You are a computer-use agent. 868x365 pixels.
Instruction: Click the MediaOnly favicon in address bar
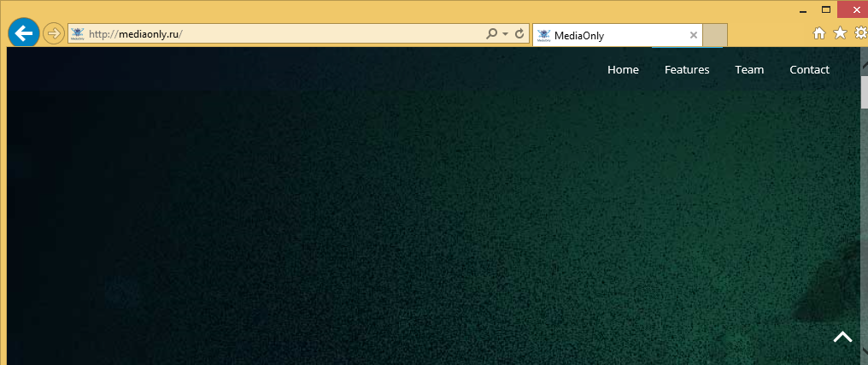(x=78, y=34)
